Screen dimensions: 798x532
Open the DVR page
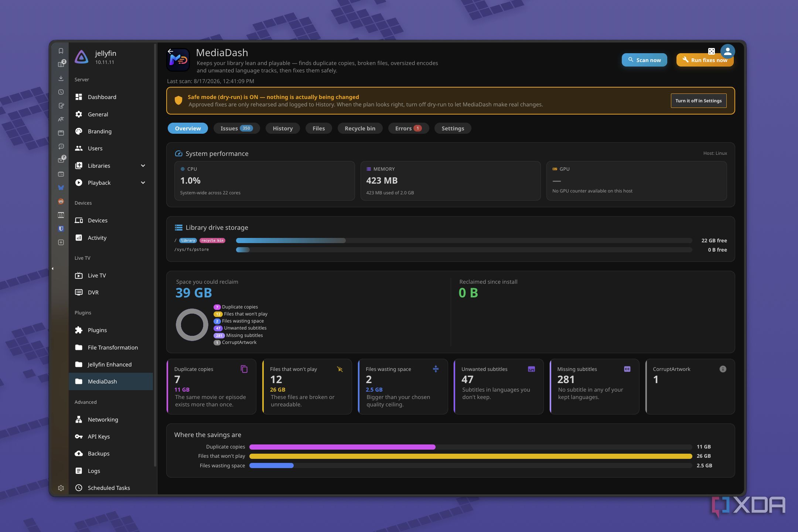(x=110, y=292)
